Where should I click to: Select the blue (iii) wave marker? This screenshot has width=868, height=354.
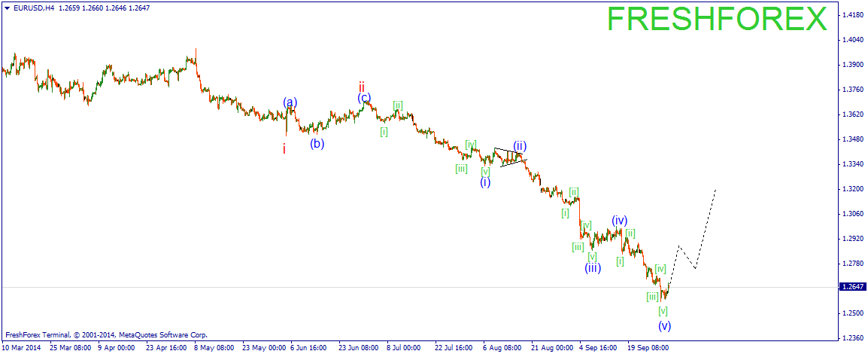[x=593, y=267]
